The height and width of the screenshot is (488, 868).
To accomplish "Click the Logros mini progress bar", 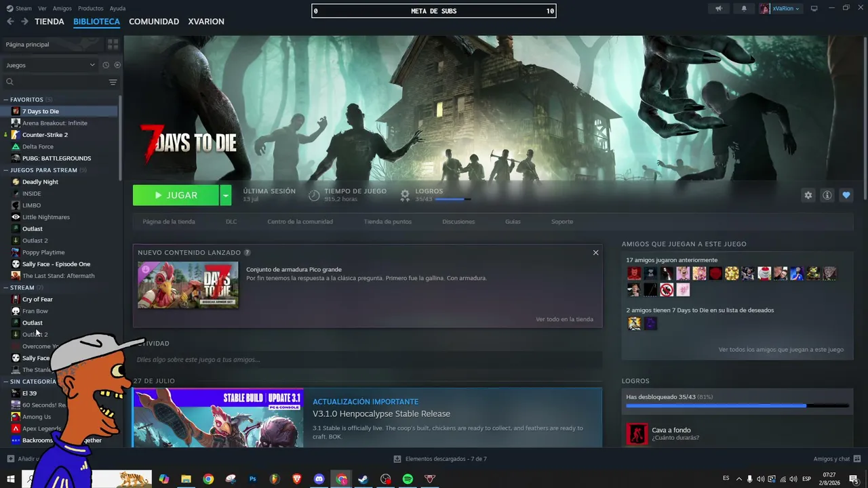I will pos(452,199).
